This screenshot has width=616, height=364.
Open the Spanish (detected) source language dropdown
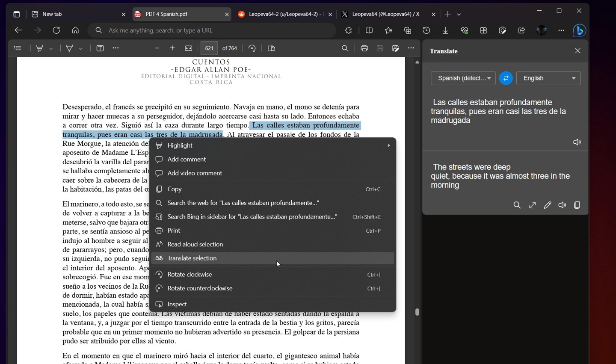click(x=463, y=78)
